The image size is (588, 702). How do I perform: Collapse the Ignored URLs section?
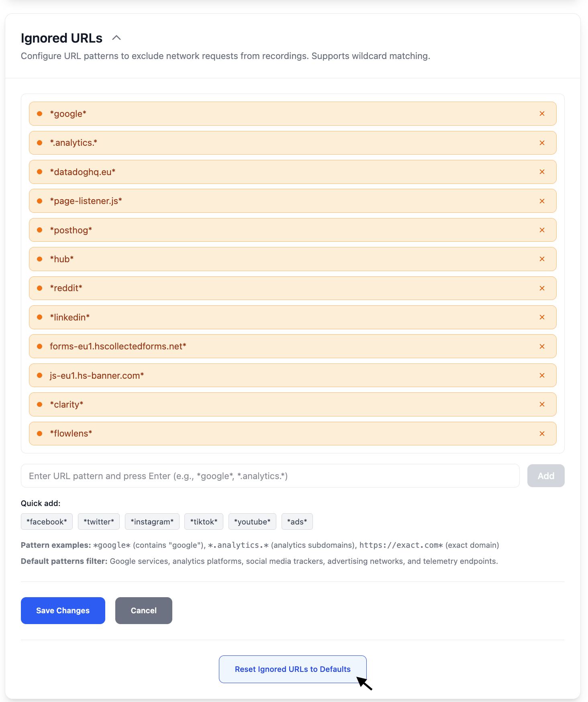(x=116, y=38)
